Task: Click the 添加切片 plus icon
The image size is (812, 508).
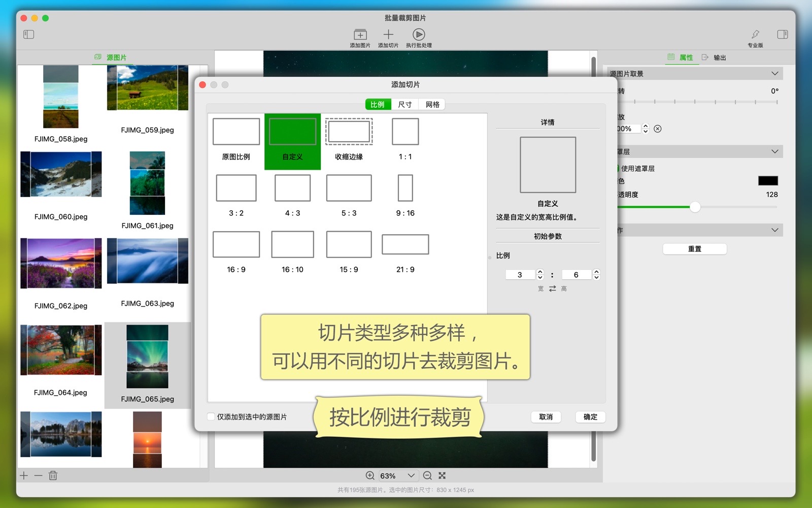Action: (x=388, y=35)
